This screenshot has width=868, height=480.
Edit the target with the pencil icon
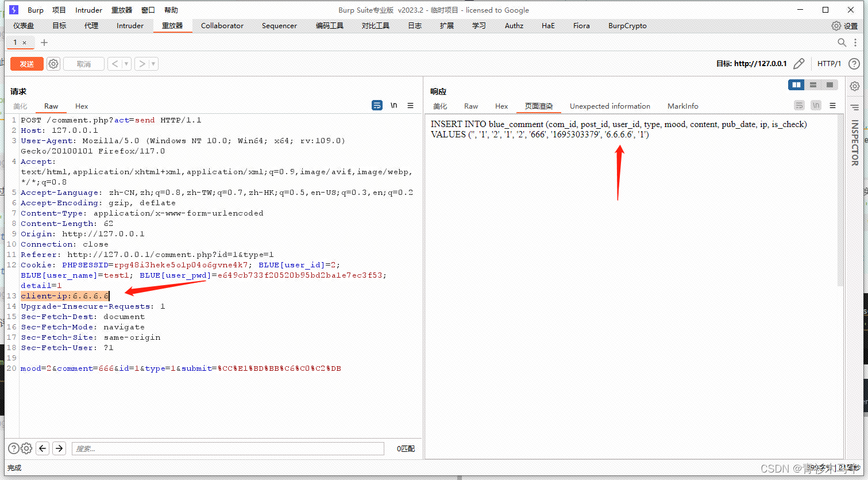point(798,64)
